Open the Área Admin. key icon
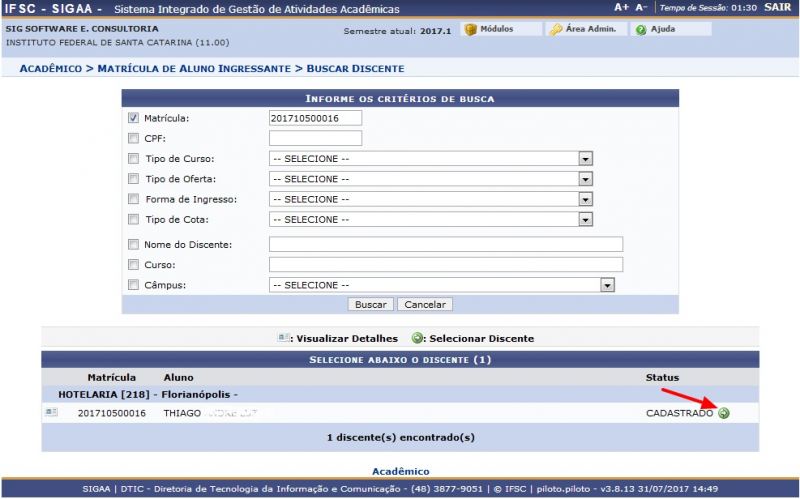 tap(556, 30)
